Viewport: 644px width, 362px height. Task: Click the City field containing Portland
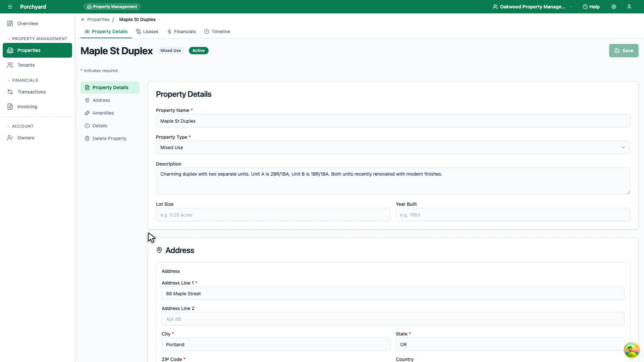(276, 344)
